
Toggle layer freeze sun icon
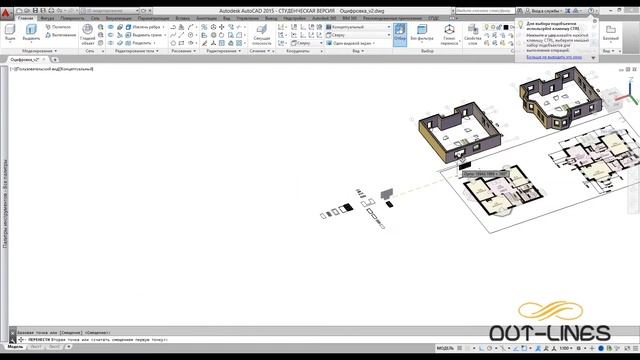pyautogui.click(x=493, y=27)
